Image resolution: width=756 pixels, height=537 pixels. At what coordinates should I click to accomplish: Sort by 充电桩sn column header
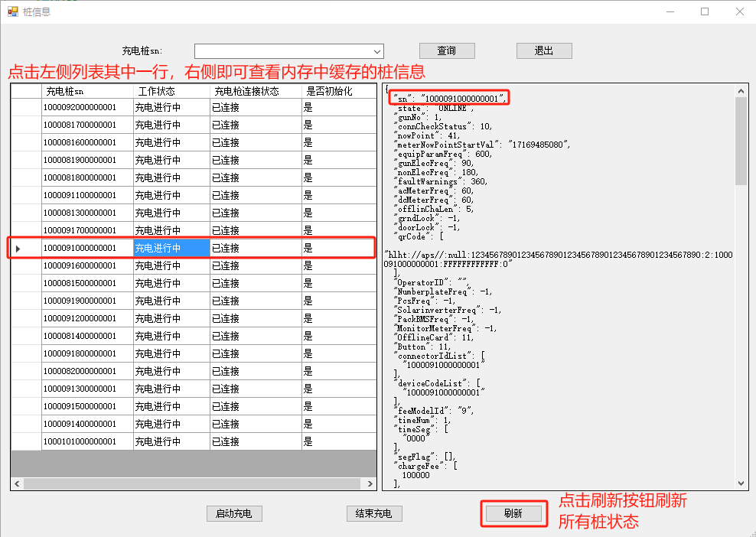[x=87, y=91]
